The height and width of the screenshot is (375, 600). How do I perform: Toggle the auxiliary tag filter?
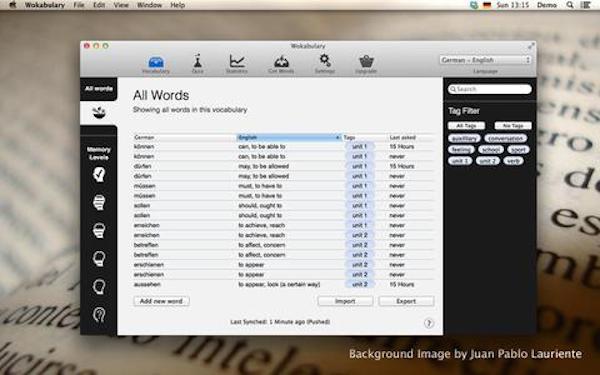(464, 138)
